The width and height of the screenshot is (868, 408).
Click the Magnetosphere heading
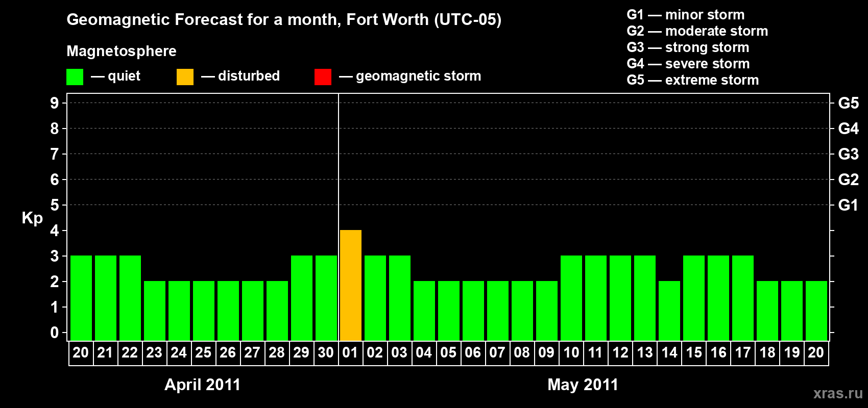tap(122, 51)
